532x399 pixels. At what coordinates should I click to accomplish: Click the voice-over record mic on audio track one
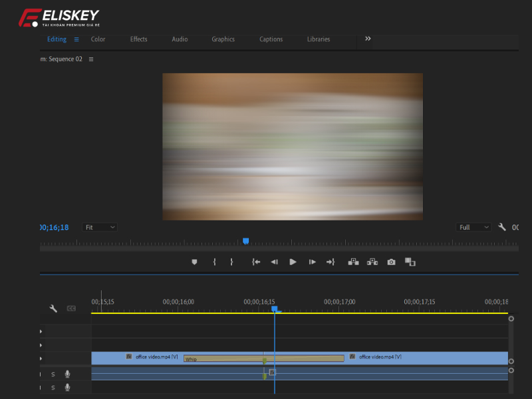[x=68, y=373]
